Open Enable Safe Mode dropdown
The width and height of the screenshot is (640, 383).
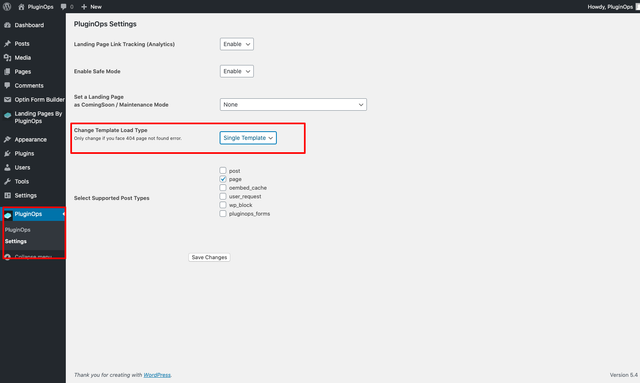click(x=237, y=71)
